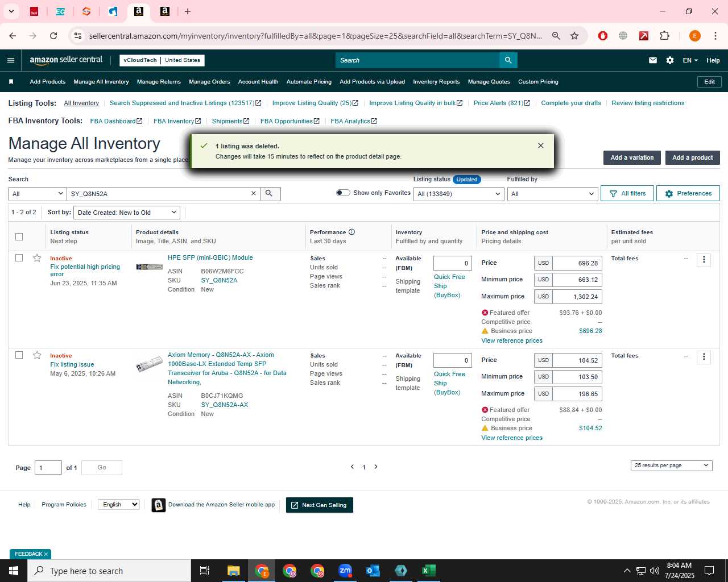
Task: Open Custom Pricing menu item
Action: click(x=538, y=82)
